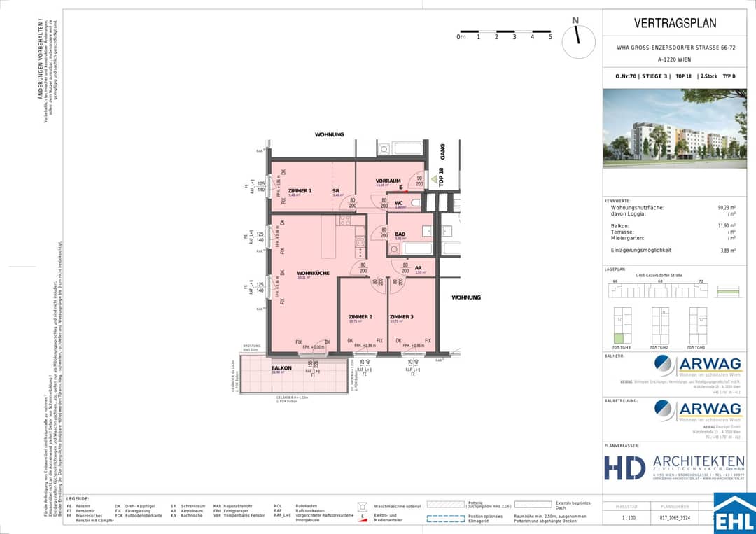Select the building rendering photo
756x534 pixels.
tap(675, 128)
